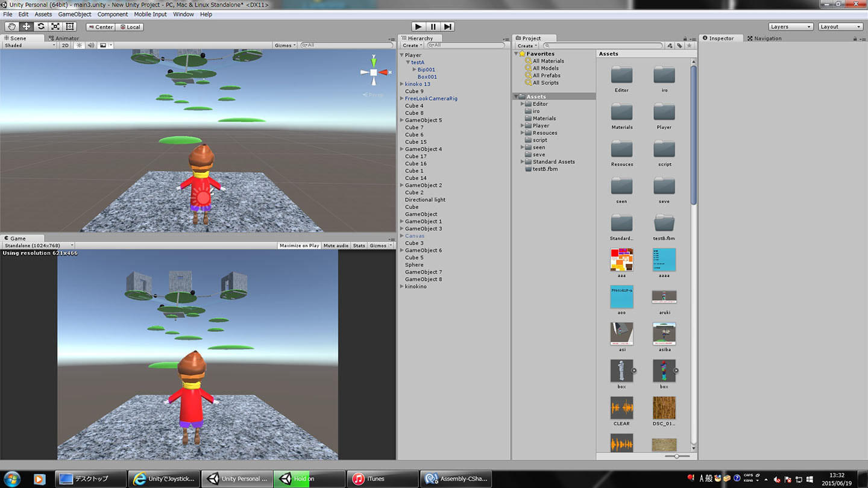Toggle scene lighting with the sun icon

click(x=79, y=45)
